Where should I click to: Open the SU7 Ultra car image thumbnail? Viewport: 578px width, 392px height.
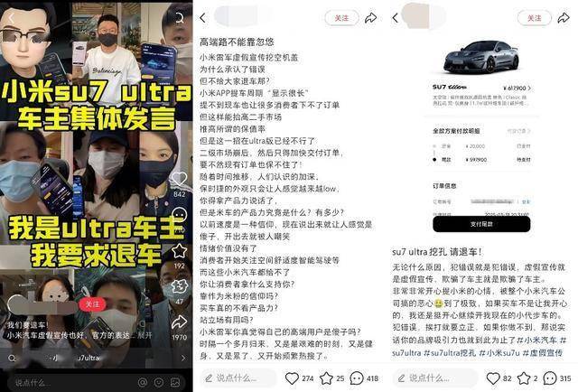pyautogui.click(x=481, y=57)
